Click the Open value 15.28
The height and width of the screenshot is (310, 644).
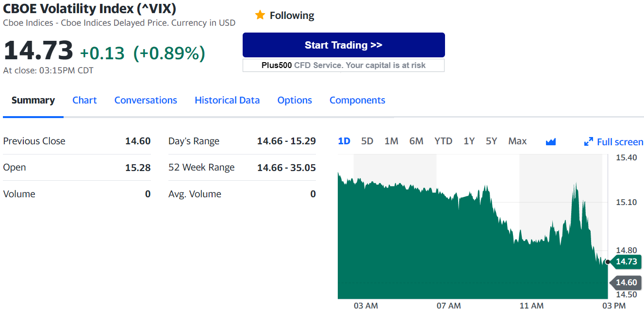[138, 168]
